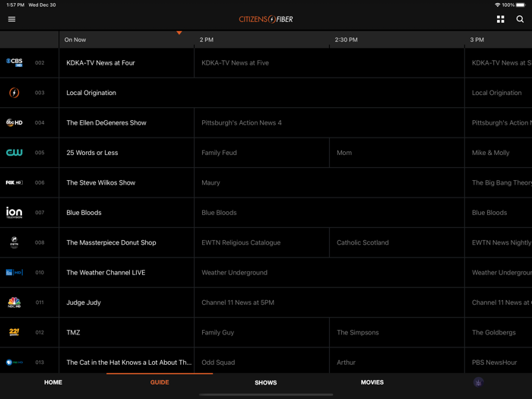Viewport: 532px width, 399px height.
Task: Select the NBC HD channel logo
Action: pos(14,302)
